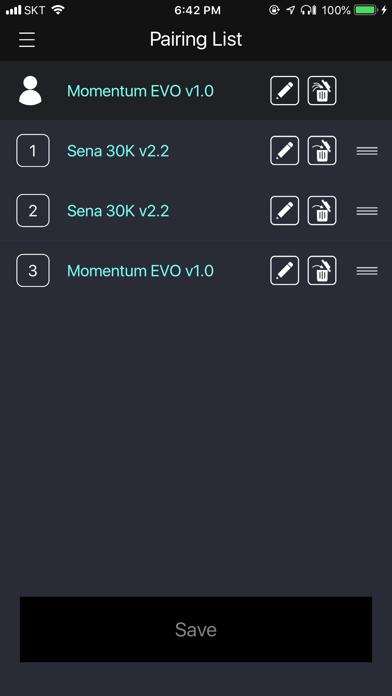Delete pairing number 1 Sena 30K
This screenshot has width=392, height=696.
322,150
